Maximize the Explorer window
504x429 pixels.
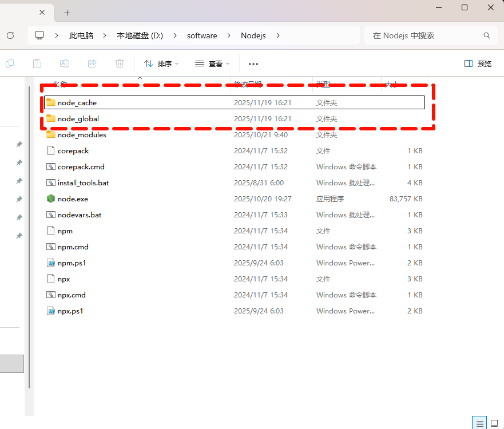click(465, 7)
